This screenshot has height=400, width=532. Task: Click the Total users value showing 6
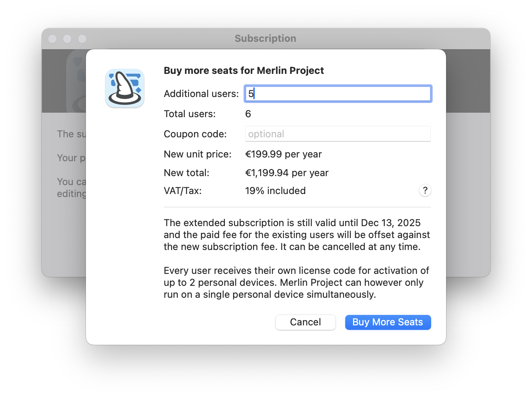pyautogui.click(x=248, y=114)
